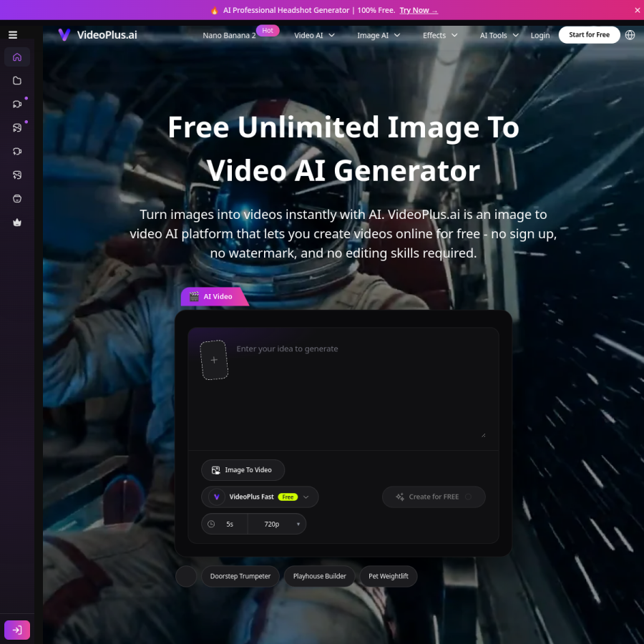Go to the Home icon in the sidebar

17,57
